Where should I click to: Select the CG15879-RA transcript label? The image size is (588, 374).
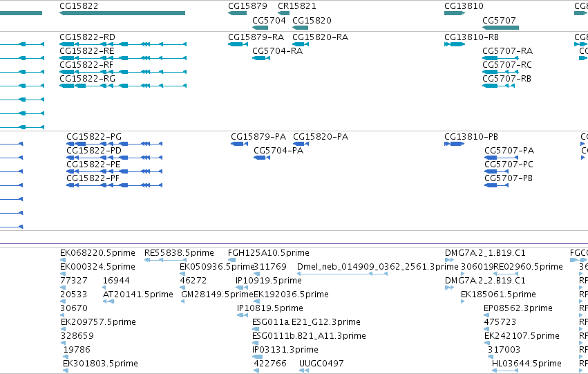[256, 37]
